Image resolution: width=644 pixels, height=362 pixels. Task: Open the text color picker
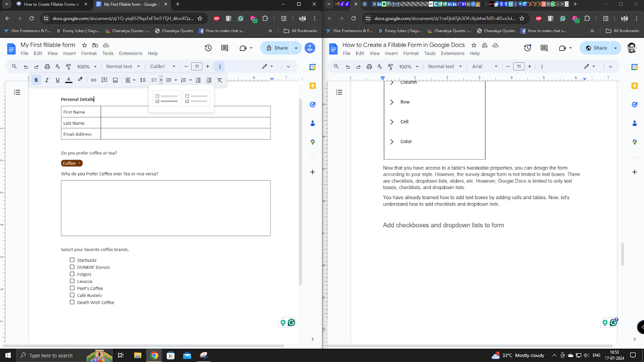[68, 80]
